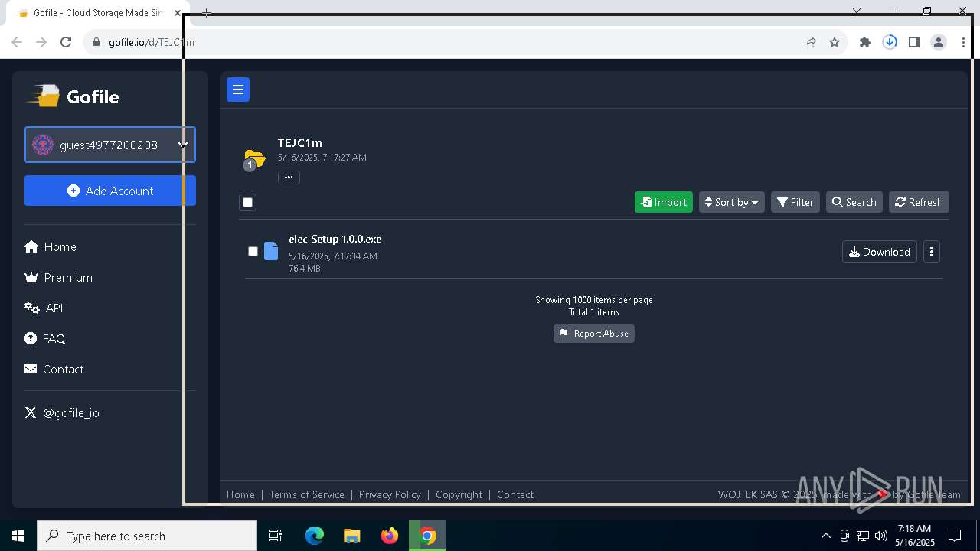Click the Gofile logo
The height and width of the screenshot is (551, 980).
[73, 96]
